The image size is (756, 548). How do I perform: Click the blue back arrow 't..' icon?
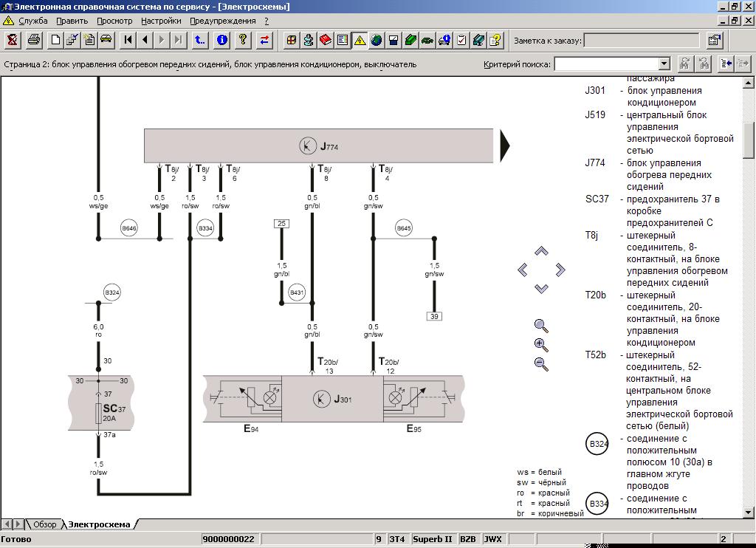(x=199, y=40)
